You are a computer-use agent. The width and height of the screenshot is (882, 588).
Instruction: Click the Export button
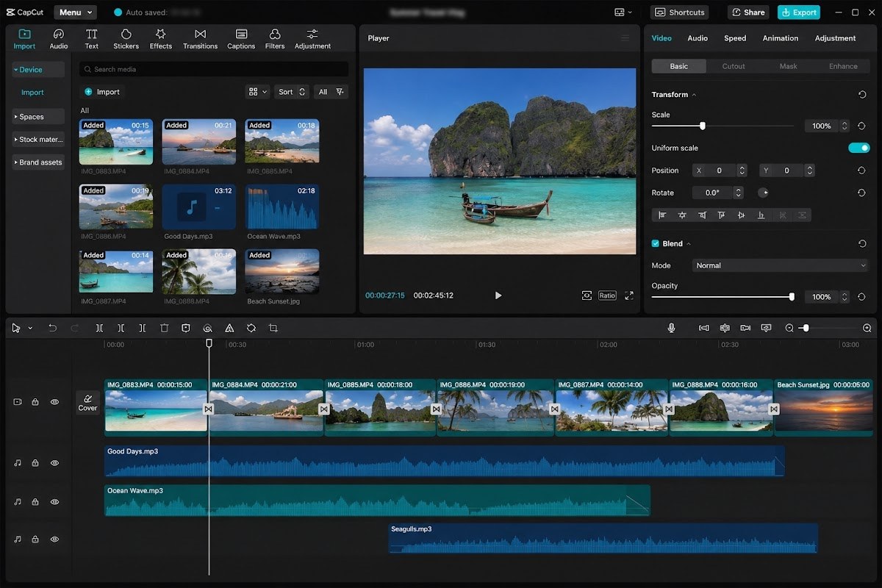[799, 12]
